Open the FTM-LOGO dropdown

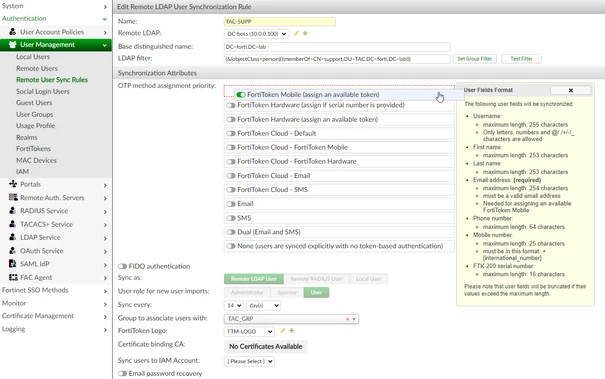(249, 332)
